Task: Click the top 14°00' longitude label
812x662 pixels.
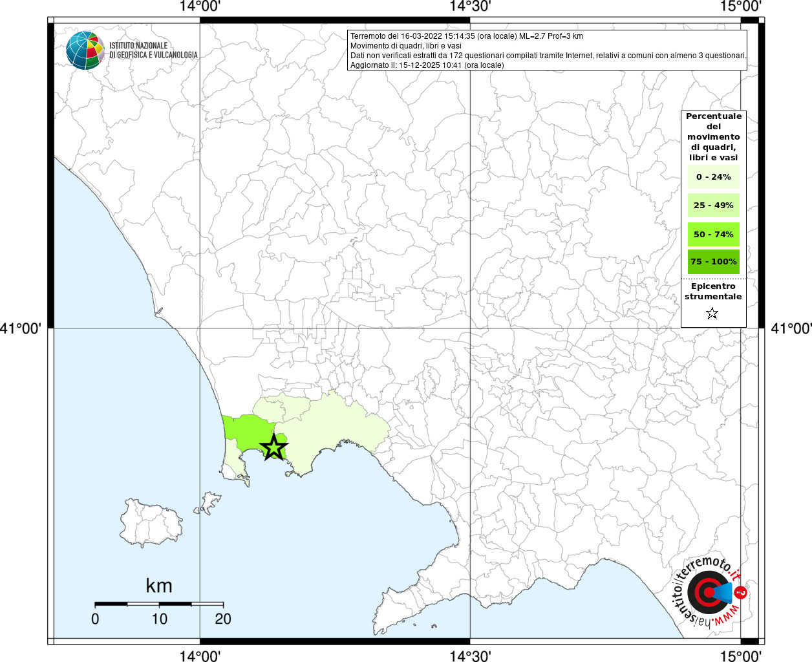Action: pyautogui.click(x=200, y=6)
